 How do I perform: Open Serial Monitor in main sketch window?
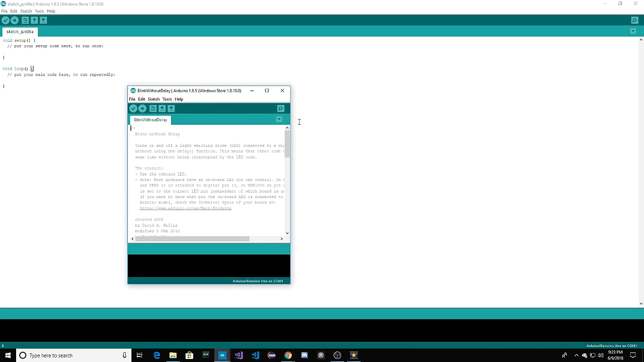click(x=634, y=20)
